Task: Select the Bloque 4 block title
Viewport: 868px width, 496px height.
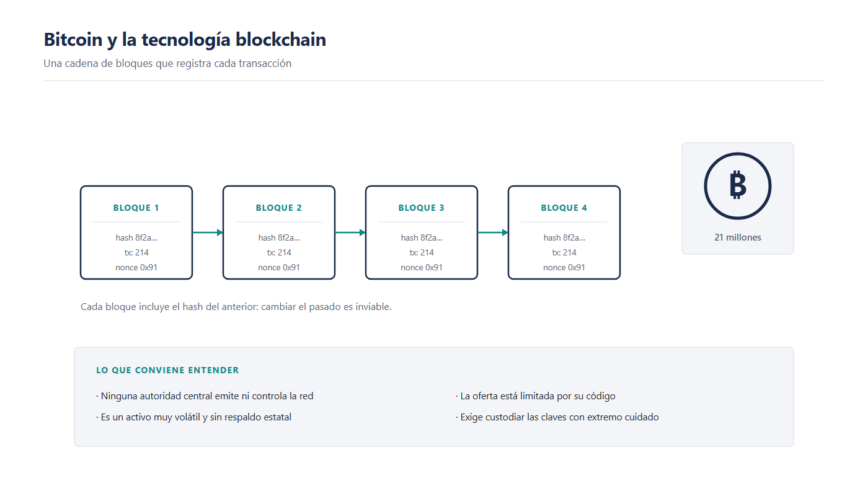Action: coord(564,208)
